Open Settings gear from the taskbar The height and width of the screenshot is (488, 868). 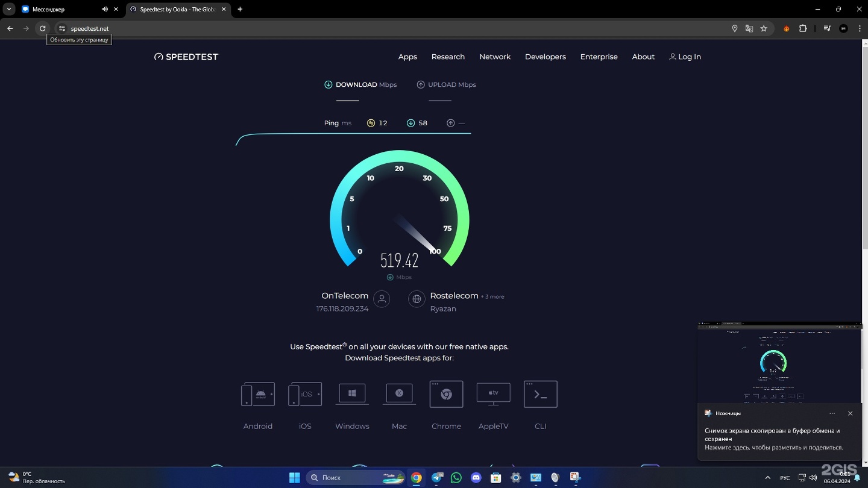point(516,478)
